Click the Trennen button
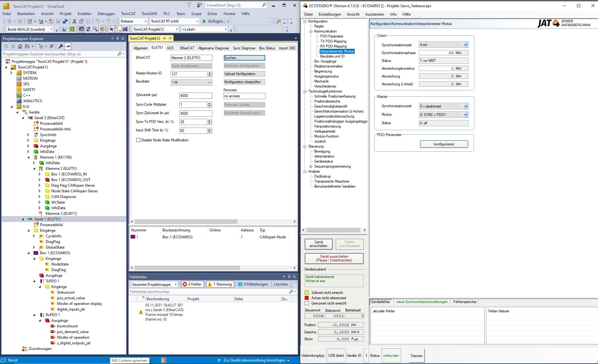The image size is (598, 364). 416,356
